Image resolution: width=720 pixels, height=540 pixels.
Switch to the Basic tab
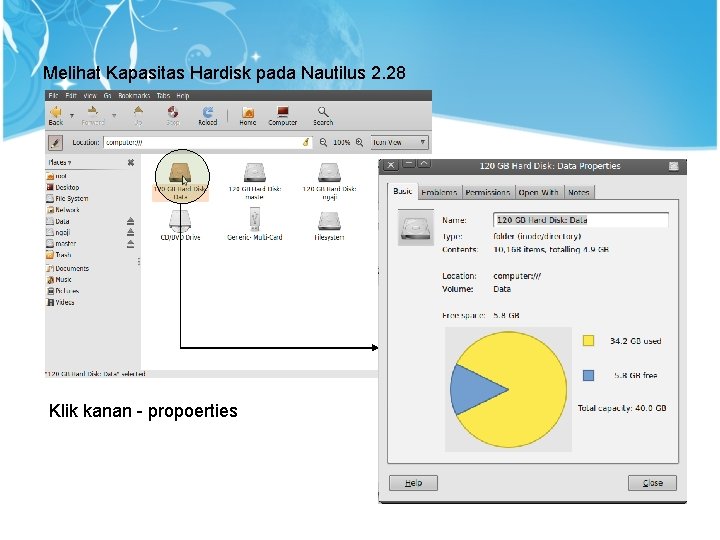pyautogui.click(x=403, y=191)
